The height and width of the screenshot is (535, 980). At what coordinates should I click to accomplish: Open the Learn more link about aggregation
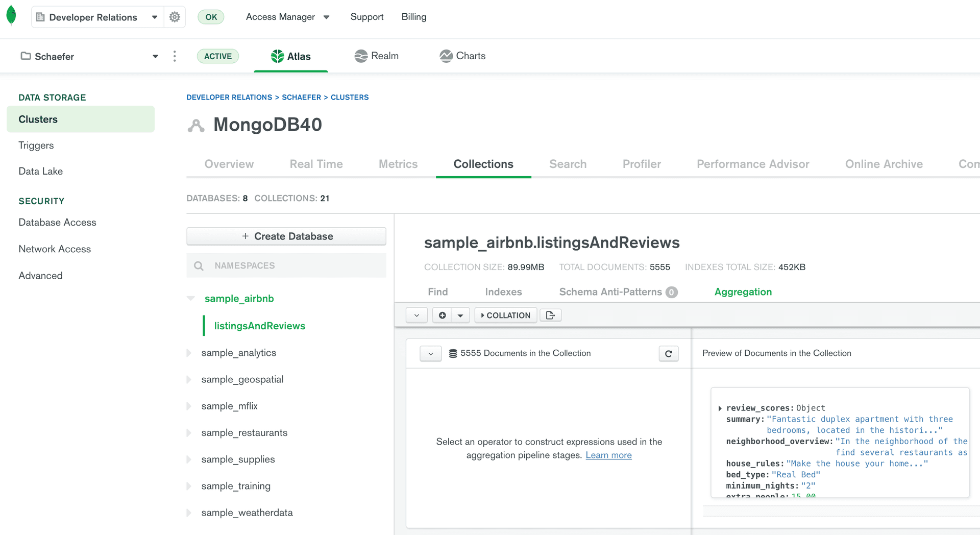click(608, 455)
